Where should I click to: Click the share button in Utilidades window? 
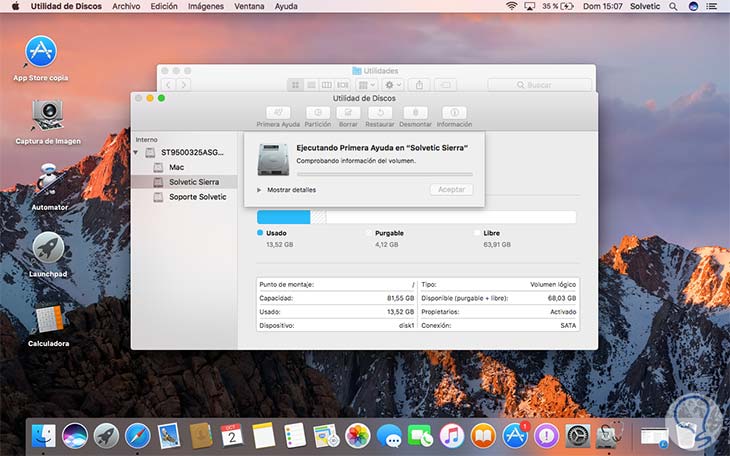point(419,85)
